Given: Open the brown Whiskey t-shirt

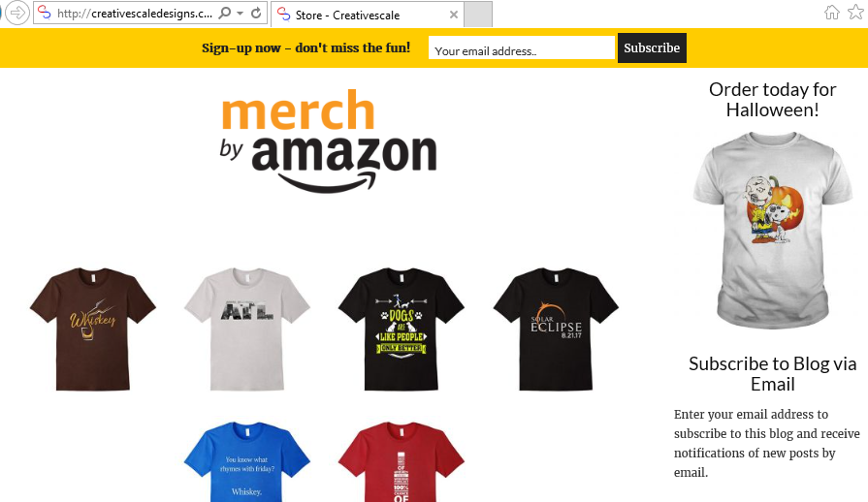Looking at the screenshot, I should tap(93, 329).
